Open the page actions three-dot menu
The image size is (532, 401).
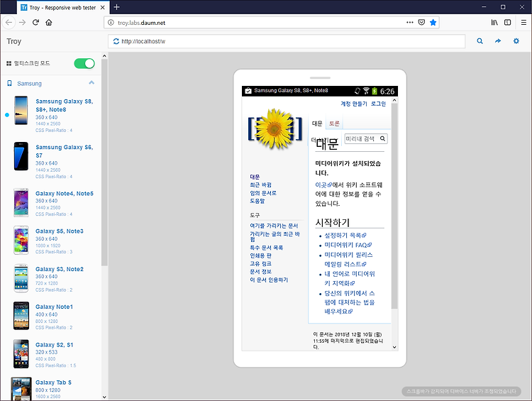click(410, 23)
